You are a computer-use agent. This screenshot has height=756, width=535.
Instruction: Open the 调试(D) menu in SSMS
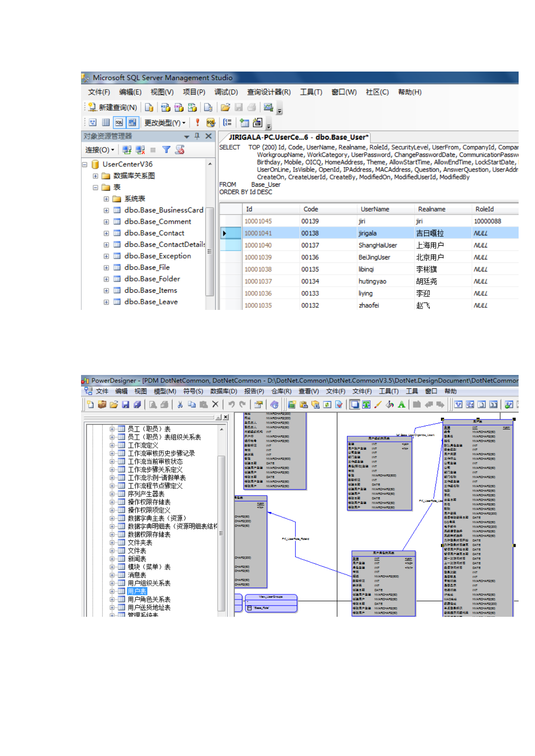click(x=226, y=92)
